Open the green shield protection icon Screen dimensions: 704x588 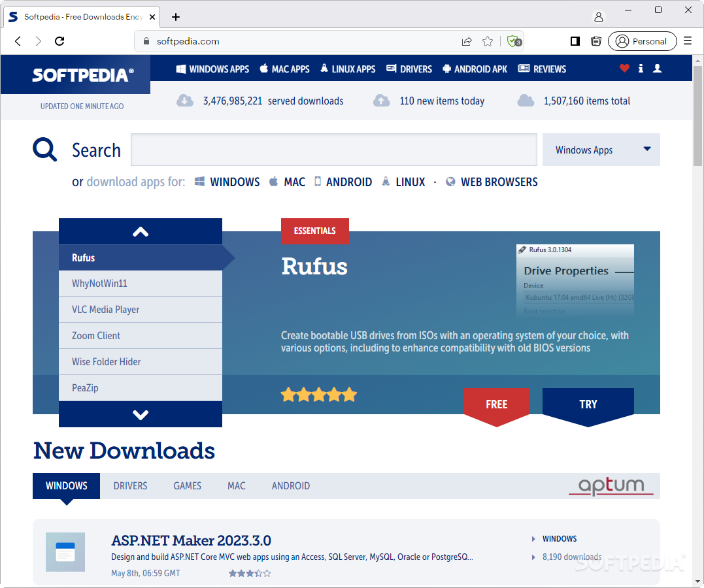click(x=514, y=41)
